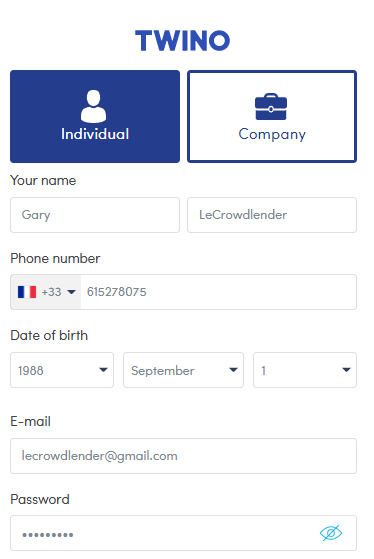This screenshot has width=374, height=559.
Task: Click the TWINO logo
Action: pos(183,40)
